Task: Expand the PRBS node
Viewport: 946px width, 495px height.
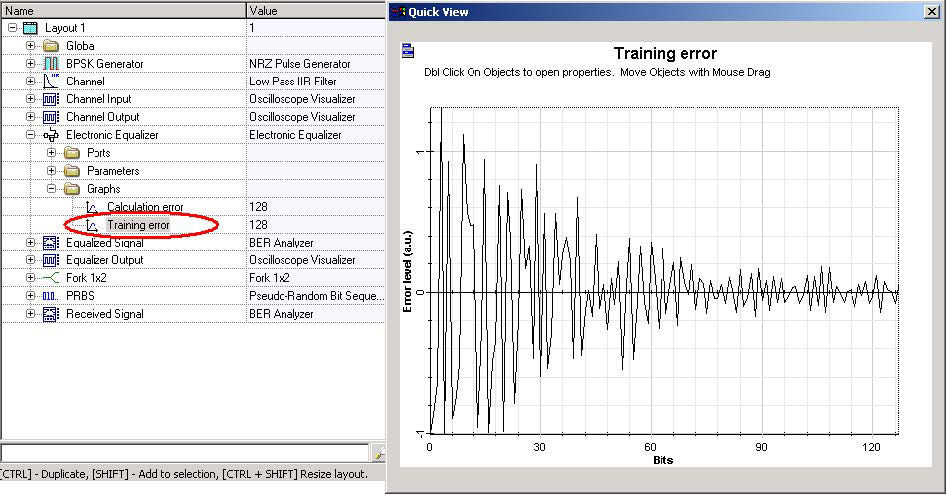Action: 30,296
